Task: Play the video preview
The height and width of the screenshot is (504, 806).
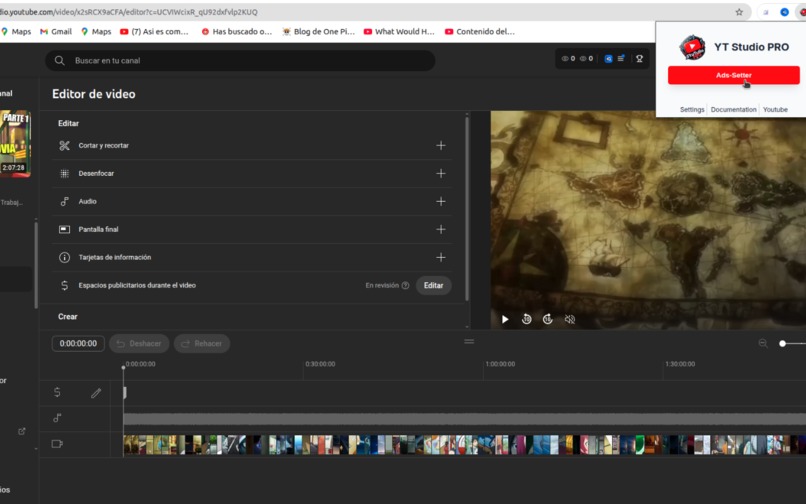Action: point(505,319)
